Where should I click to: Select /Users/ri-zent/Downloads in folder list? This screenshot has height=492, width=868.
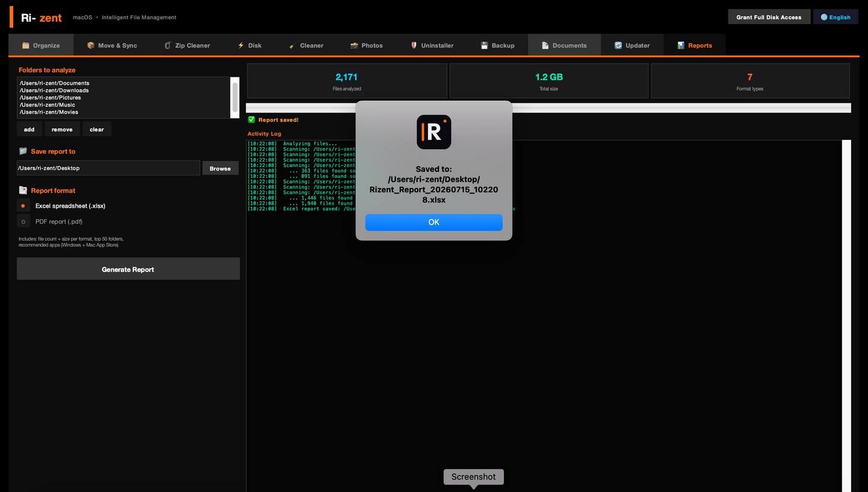(54, 90)
